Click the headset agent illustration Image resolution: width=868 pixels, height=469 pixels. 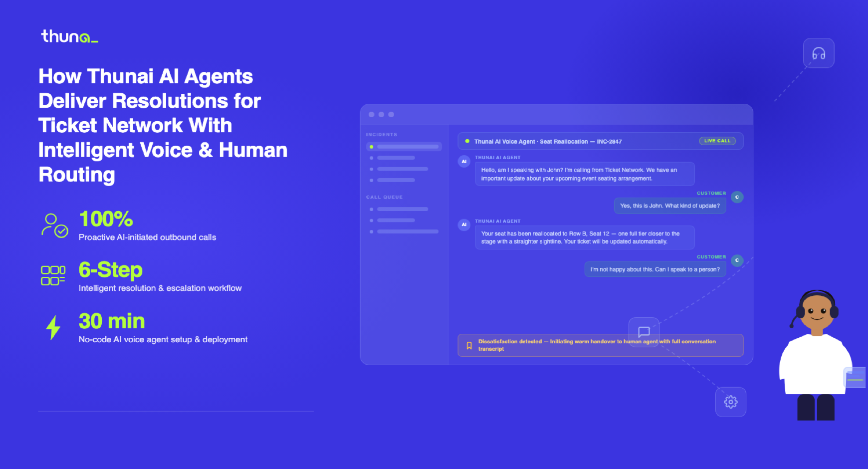816,355
